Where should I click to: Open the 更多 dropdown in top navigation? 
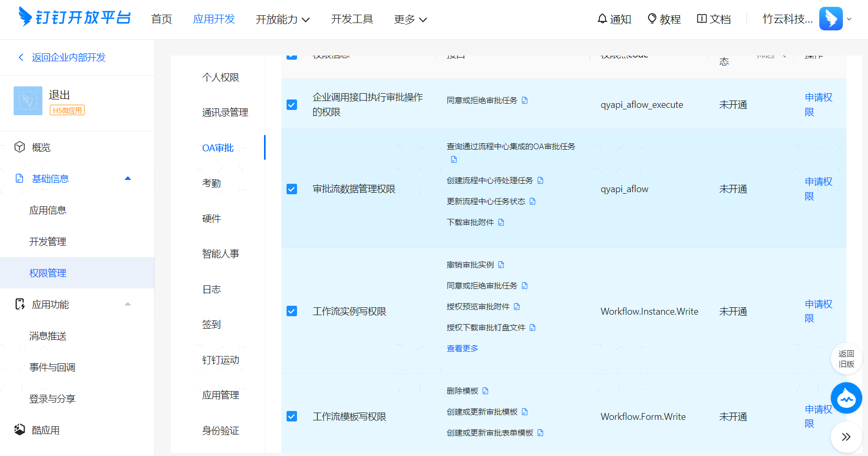[x=411, y=19]
